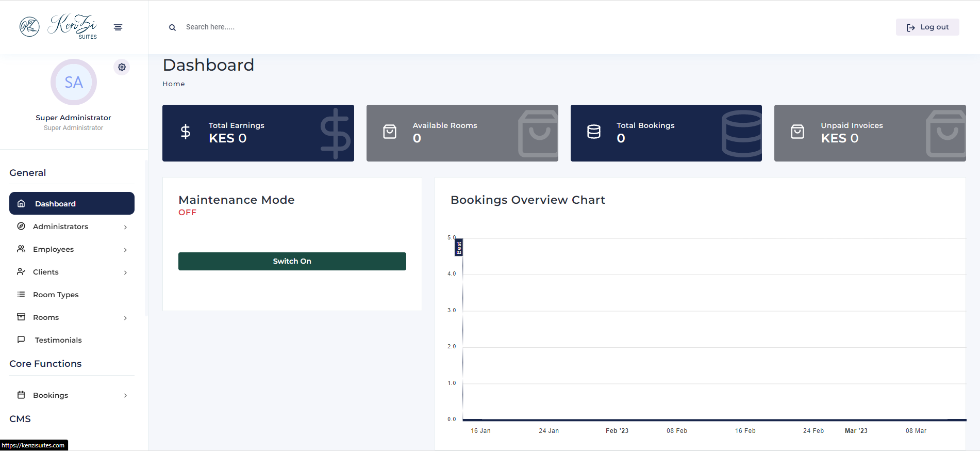Click the bag icon in Available Rooms
The width and height of the screenshot is (980, 451).
390,132
